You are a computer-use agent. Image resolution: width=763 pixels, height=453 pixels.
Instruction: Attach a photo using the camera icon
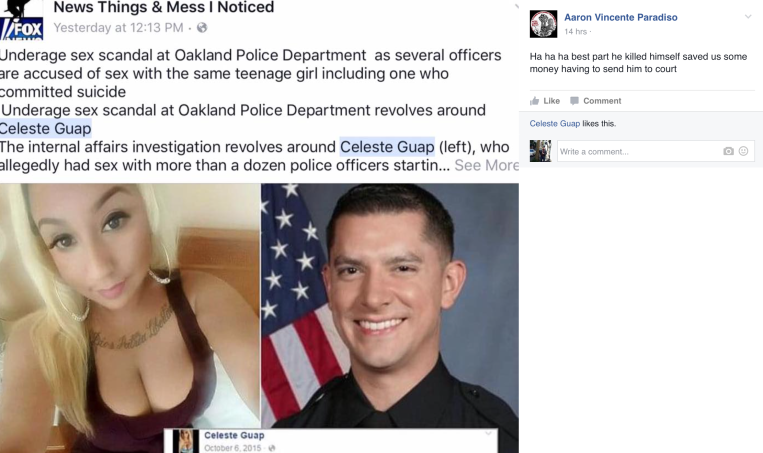[728, 151]
